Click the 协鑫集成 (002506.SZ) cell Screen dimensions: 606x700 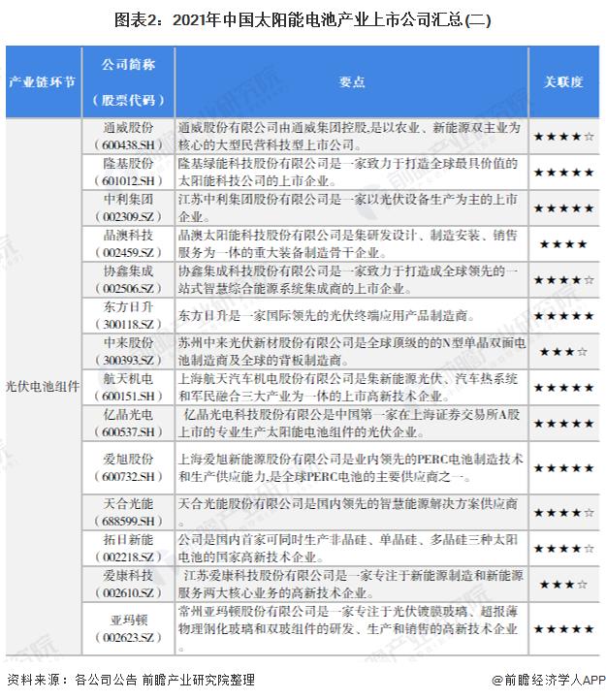tap(128, 280)
